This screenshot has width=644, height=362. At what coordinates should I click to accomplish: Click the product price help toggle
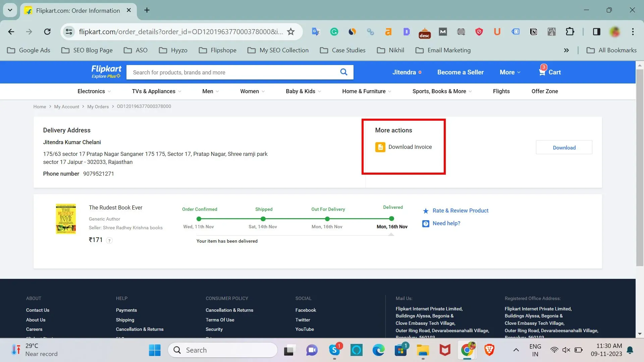point(109,240)
